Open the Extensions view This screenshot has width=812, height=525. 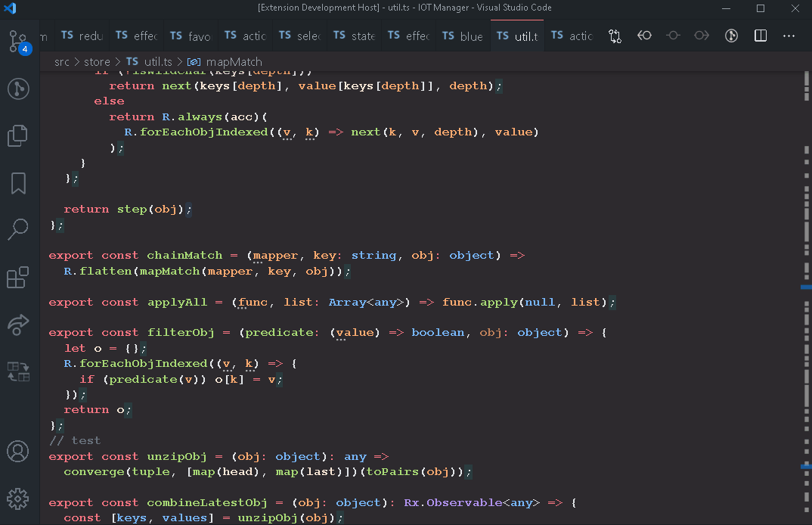click(x=18, y=278)
